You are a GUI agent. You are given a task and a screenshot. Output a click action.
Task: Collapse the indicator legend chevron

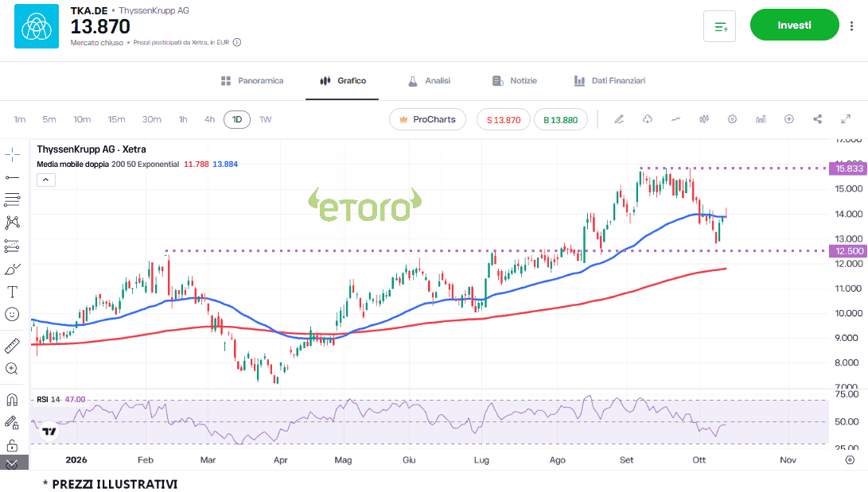click(x=46, y=180)
